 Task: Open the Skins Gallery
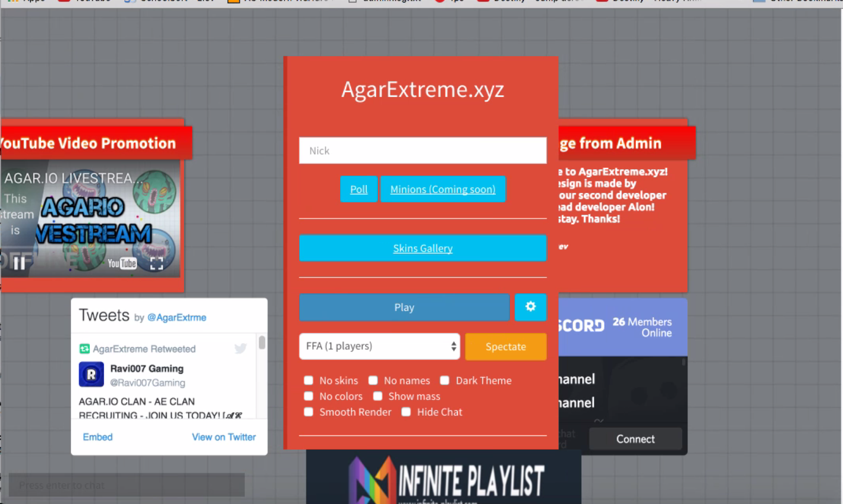(x=423, y=248)
